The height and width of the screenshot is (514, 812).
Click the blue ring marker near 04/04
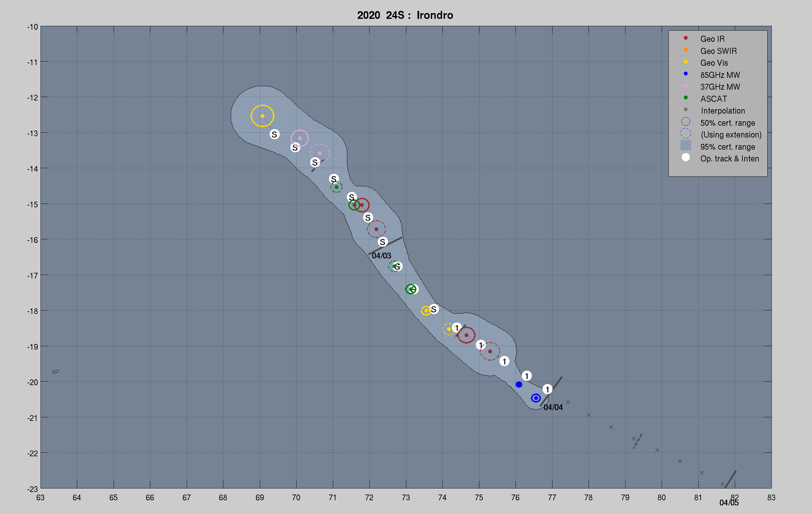[536, 398]
